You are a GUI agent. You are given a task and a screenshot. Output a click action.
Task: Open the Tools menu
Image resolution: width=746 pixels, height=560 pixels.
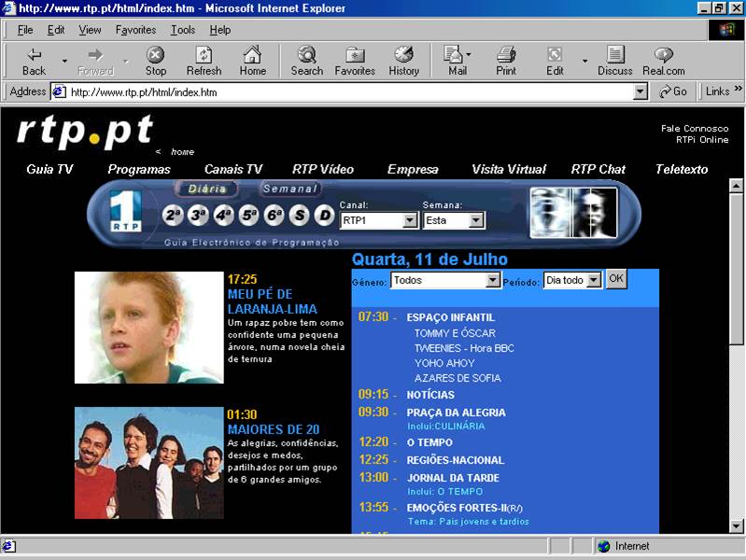coord(183,30)
